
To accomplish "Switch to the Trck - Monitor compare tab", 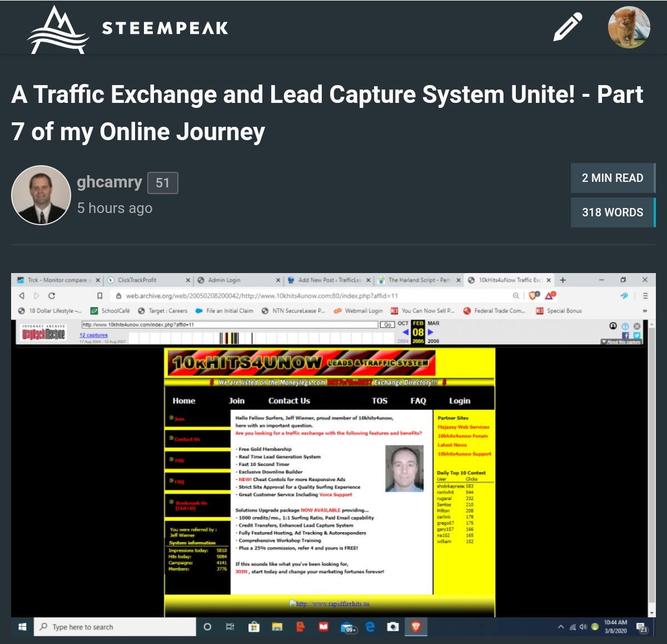I will (x=58, y=280).
